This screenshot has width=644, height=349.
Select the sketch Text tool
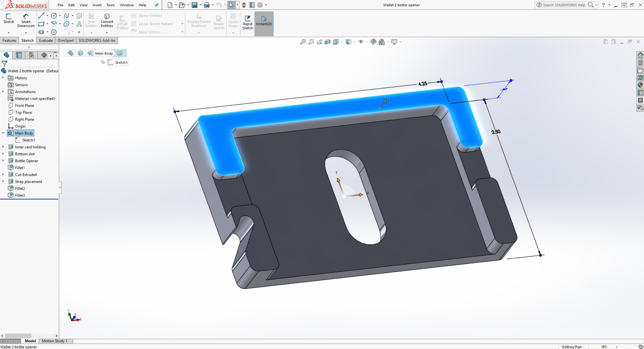[x=79, y=24]
